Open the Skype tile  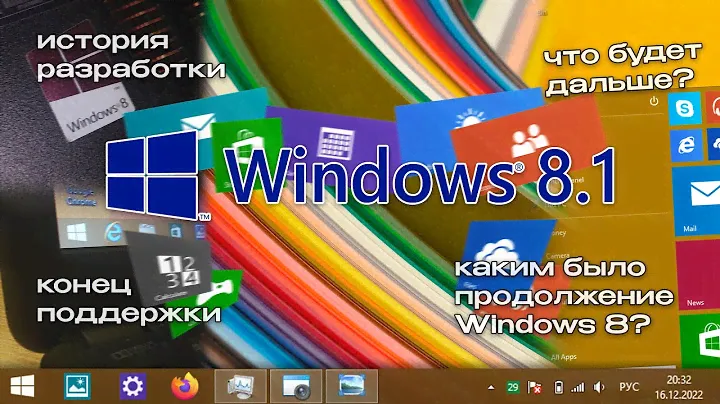[688, 107]
